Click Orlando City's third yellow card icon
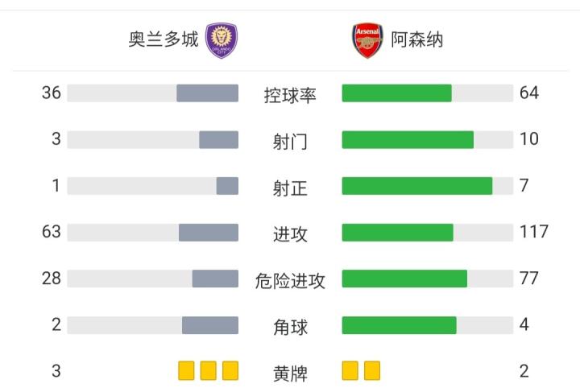This screenshot has height=392, width=580. pos(230,371)
